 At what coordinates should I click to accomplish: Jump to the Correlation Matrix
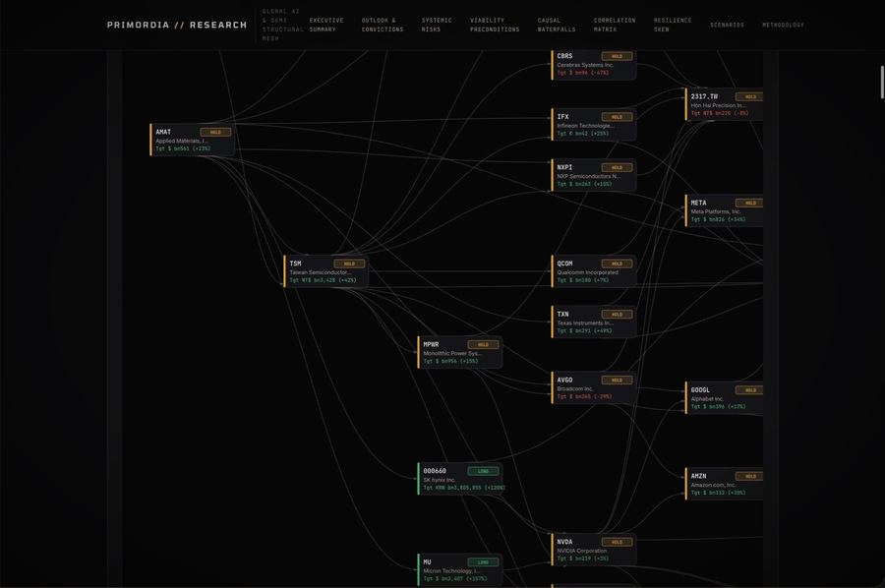pos(615,25)
